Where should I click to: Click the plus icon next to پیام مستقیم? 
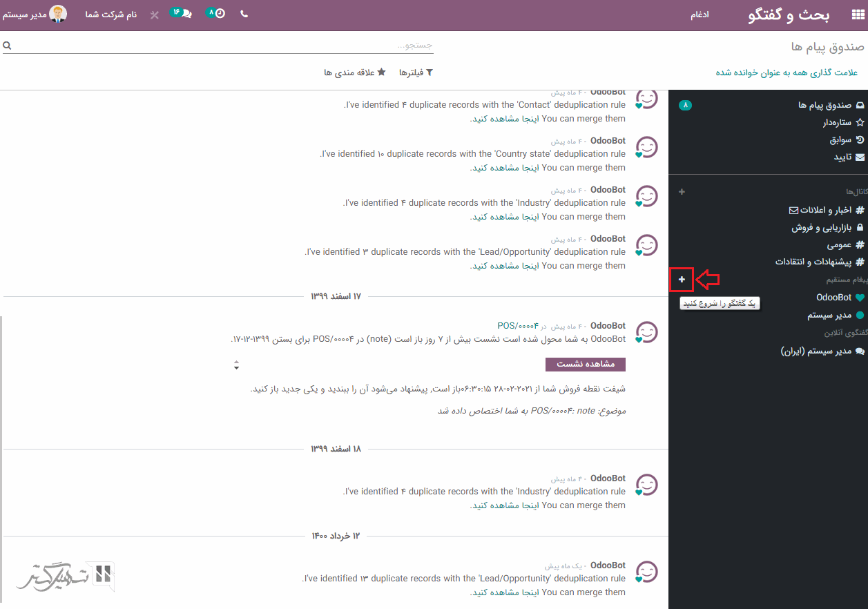tap(682, 280)
